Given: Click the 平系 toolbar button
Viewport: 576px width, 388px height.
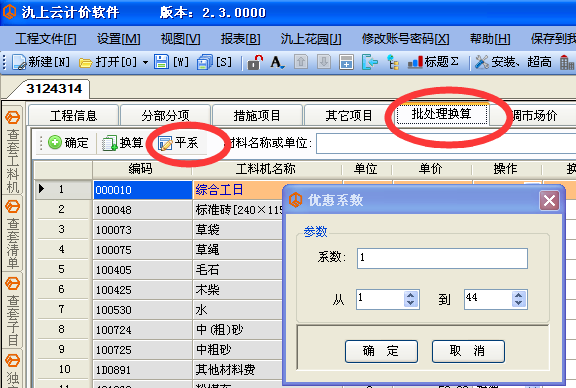Looking at the screenshot, I should pos(179,143).
